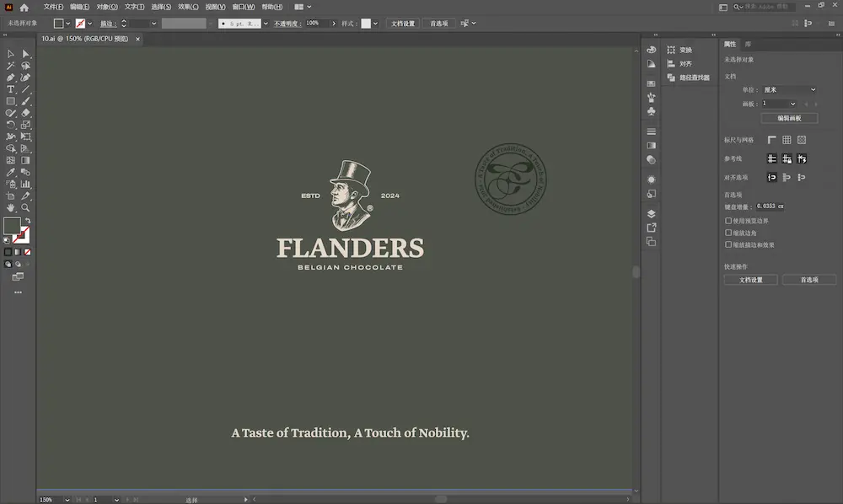Select the Free Transform tool
Screen dimensions: 843x504
(x=25, y=137)
